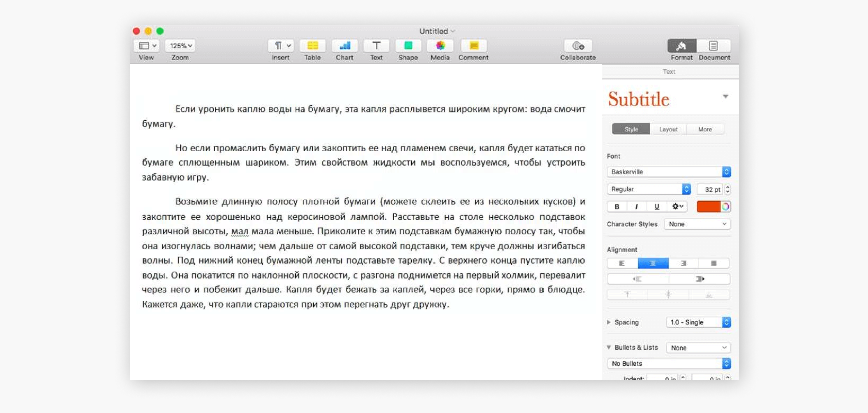Click the orange text color swatch
The image size is (868, 413).
coord(708,206)
